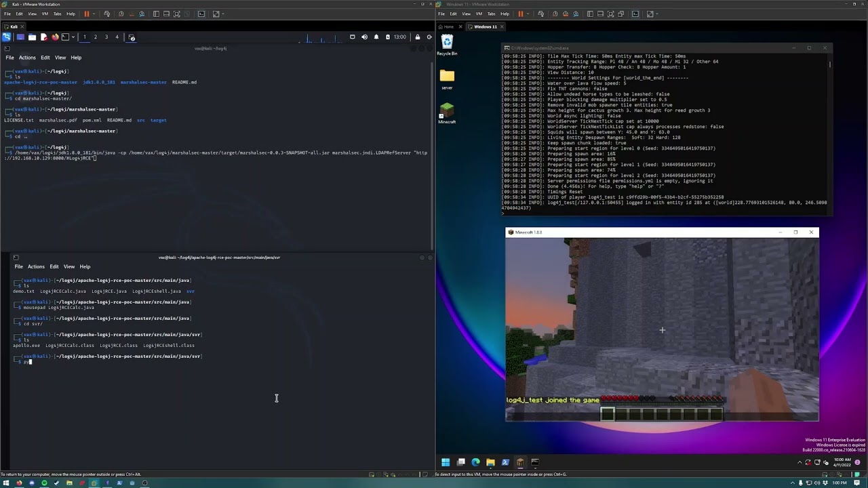The width and height of the screenshot is (868, 488).
Task: Pause the Kali VM with the pause icon
Action: tap(86, 14)
